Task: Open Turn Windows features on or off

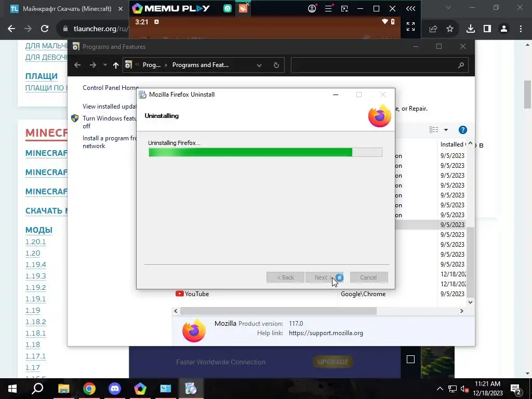Action: (x=109, y=122)
